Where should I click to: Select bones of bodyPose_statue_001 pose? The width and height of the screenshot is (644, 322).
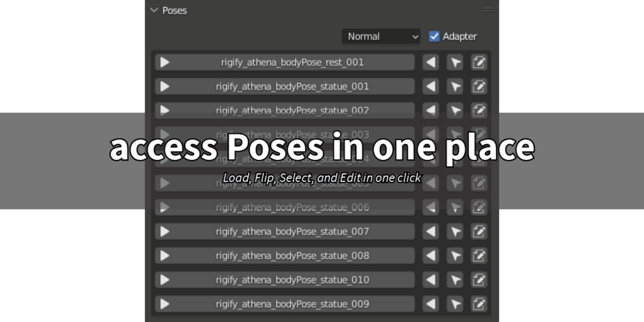point(455,86)
